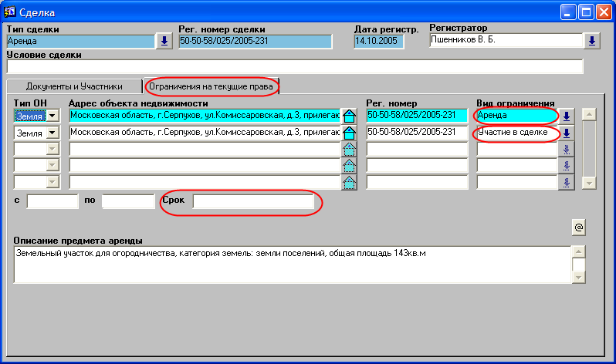The height and width of the screenshot is (364, 616).
Task: Click fifth row empty restriction type cell
Action: pos(517,182)
